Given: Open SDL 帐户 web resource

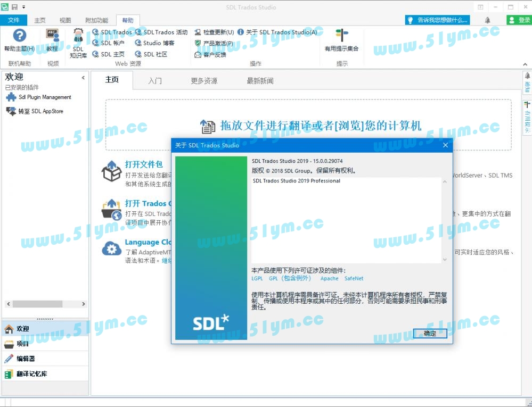Looking at the screenshot, I should click(108, 43).
